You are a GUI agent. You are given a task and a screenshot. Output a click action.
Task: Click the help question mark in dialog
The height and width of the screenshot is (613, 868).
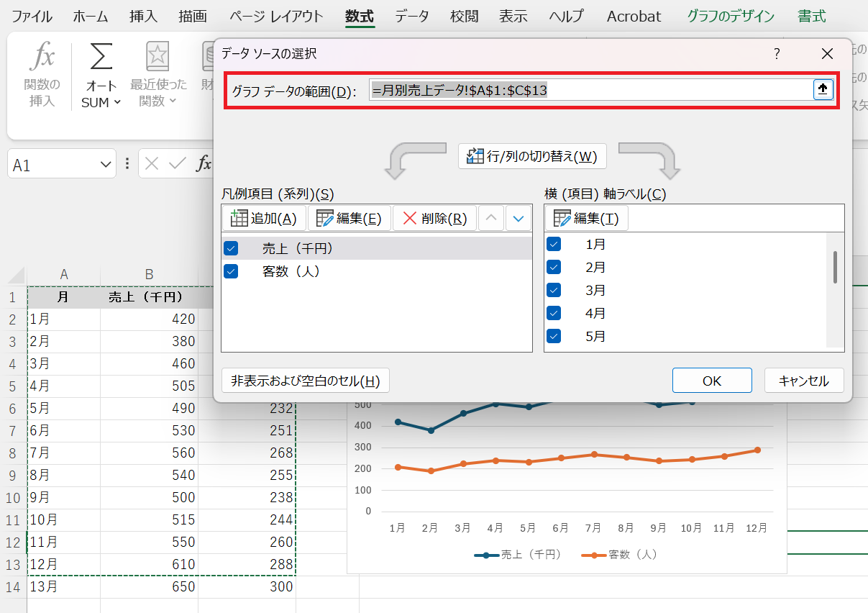[777, 54]
